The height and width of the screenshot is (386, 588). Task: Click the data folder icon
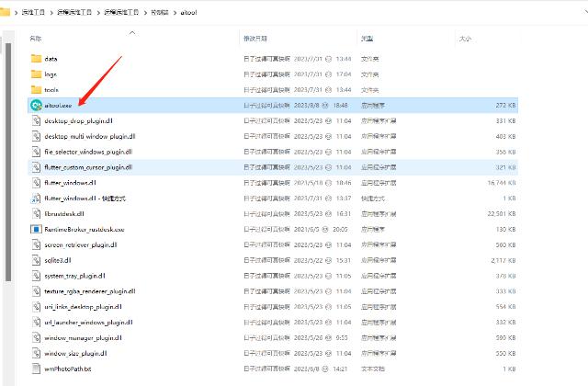pos(37,59)
